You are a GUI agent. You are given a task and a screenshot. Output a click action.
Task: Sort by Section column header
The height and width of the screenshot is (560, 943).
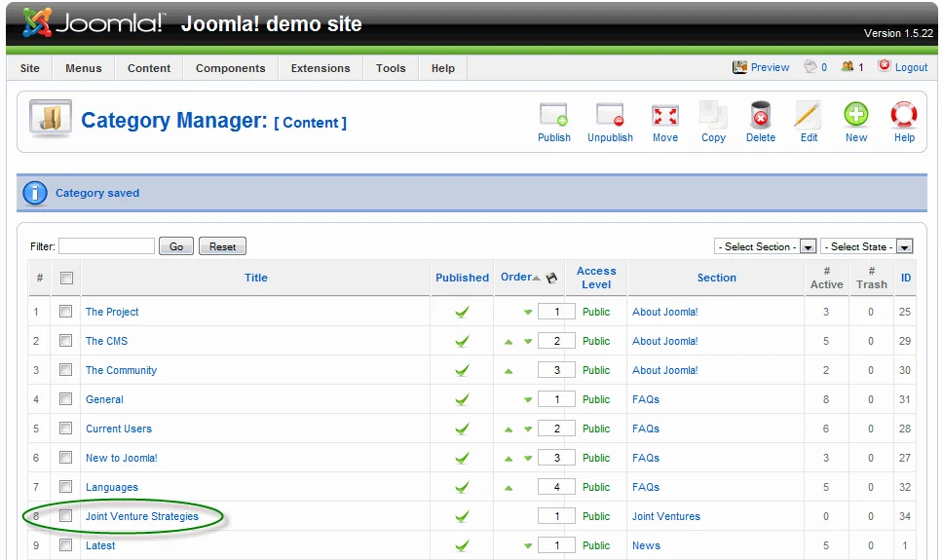pyautogui.click(x=716, y=278)
